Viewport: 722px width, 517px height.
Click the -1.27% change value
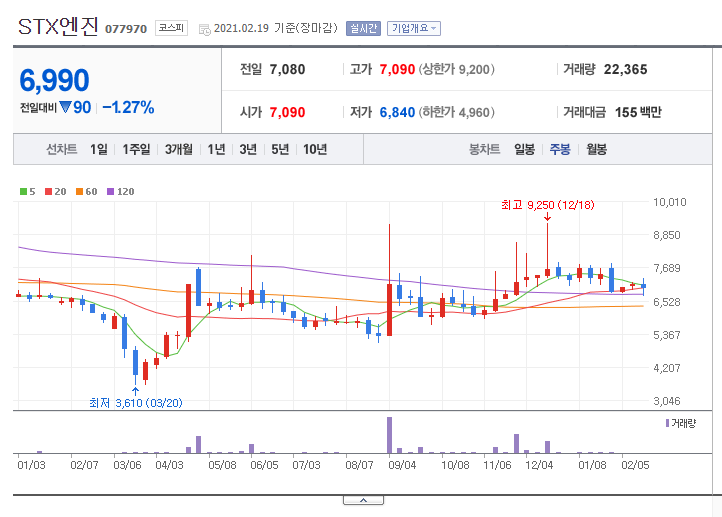(128, 108)
